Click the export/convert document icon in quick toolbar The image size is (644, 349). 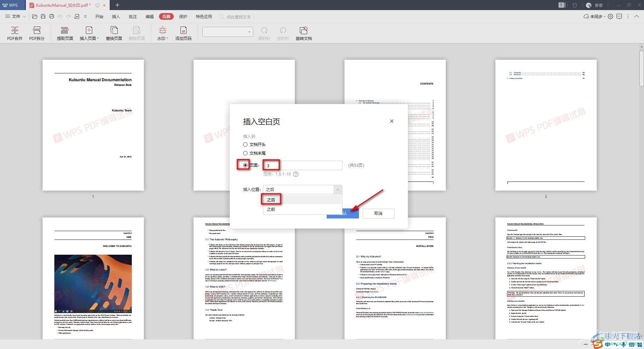click(x=77, y=16)
